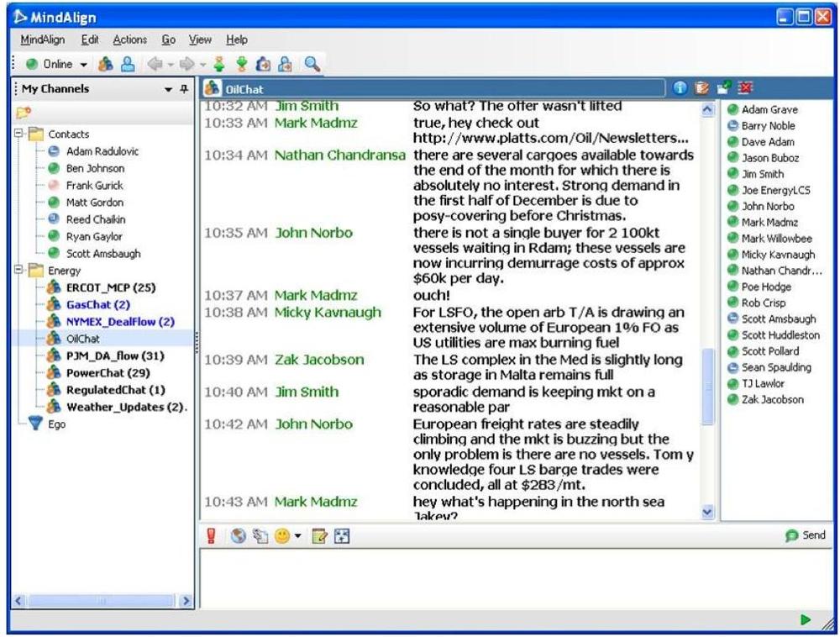Open the PowerChat (29) channel
The height and width of the screenshot is (637, 840).
coord(108,373)
